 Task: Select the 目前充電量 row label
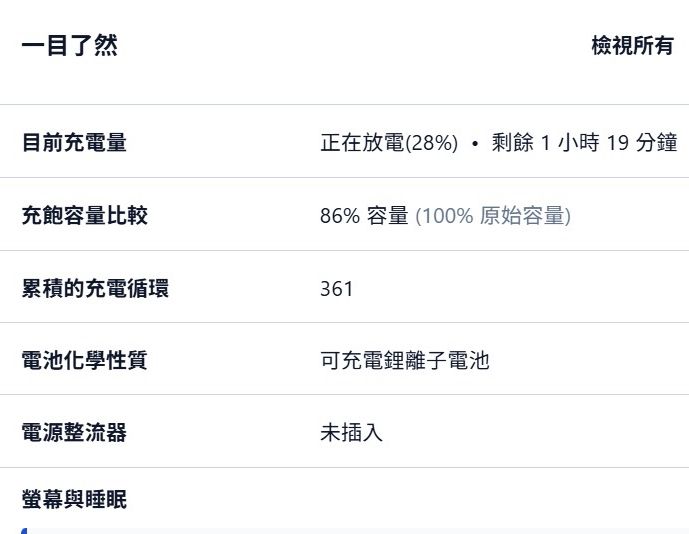coord(74,143)
